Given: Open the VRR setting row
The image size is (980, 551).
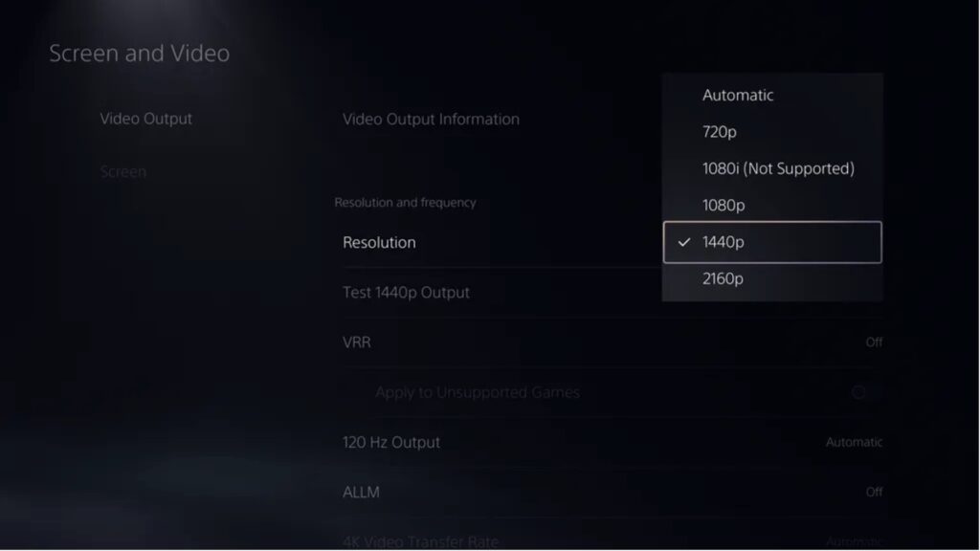Looking at the screenshot, I should [x=612, y=342].
